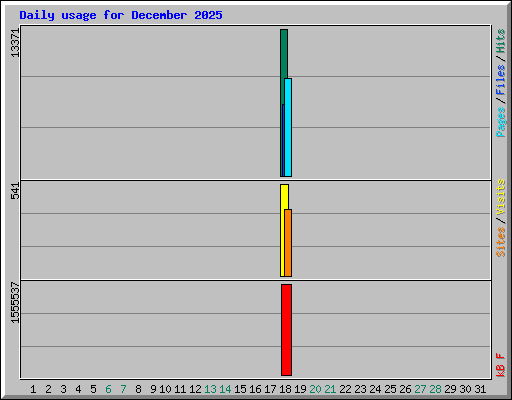The height and width of the screenshot is (400, 512).
Task: Click day 25 on the x-axis
Action: tap(390, 389)
